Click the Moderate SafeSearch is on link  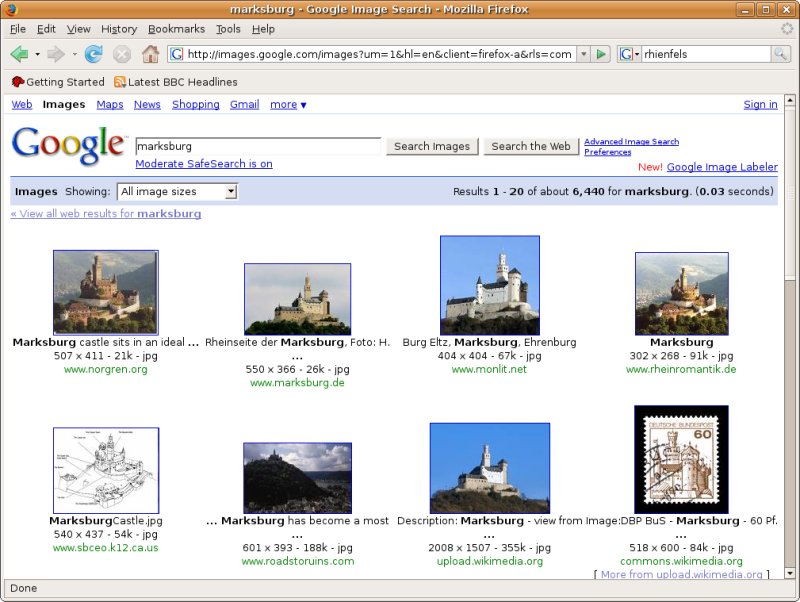(204, 164)
